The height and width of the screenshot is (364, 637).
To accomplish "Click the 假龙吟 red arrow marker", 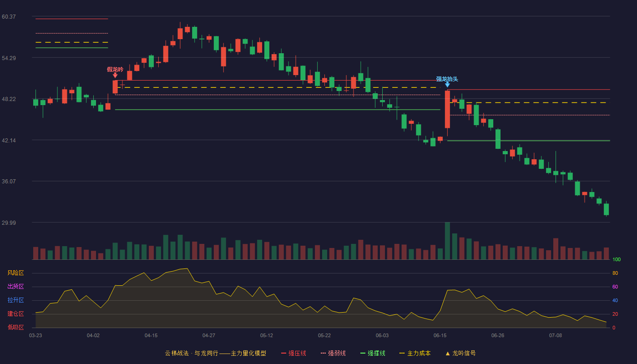I will point(115,76).
